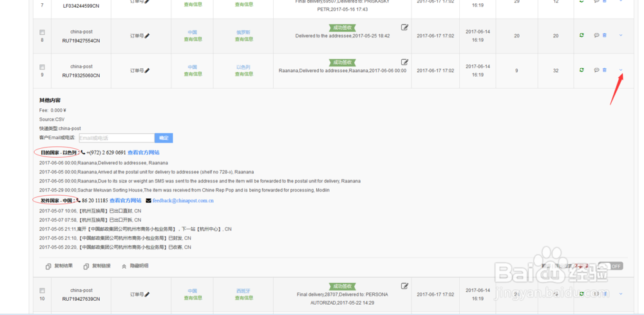Copy the result with 复制结果
Screen dimensions: 644x315
click(59, 266)
